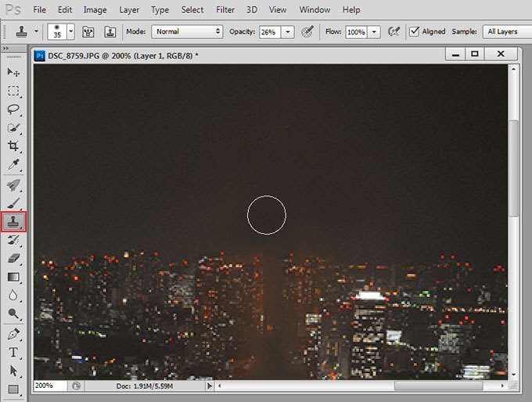The width and height of the screenshot is (532, 402).
Task: Select the Crop tool
Action: 13,146
